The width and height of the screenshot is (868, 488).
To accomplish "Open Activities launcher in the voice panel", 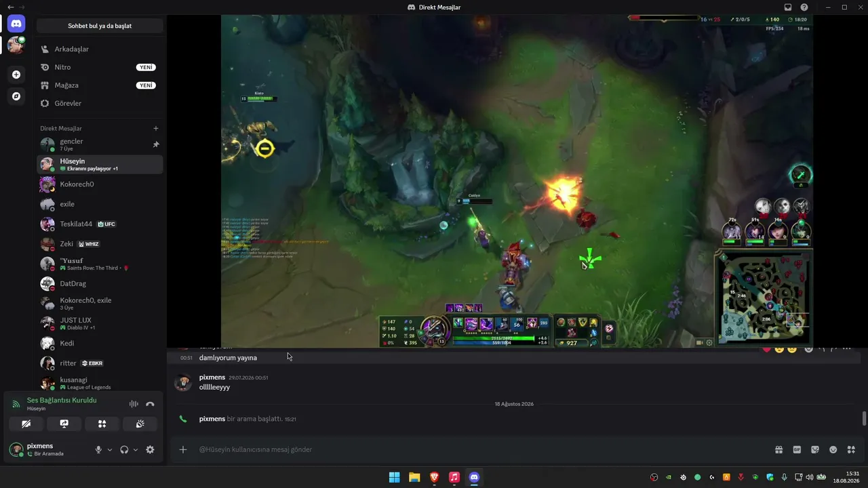I will pos(102,424).
